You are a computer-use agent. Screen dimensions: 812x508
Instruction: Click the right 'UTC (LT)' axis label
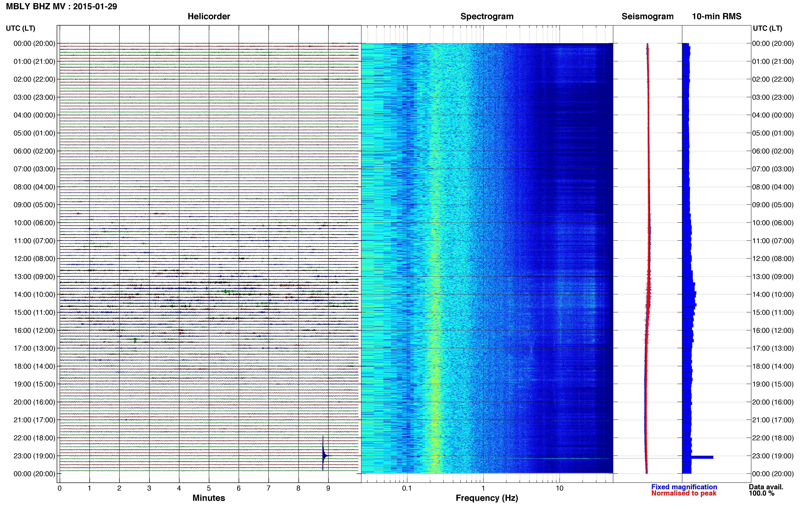click(x=767, y=28)
